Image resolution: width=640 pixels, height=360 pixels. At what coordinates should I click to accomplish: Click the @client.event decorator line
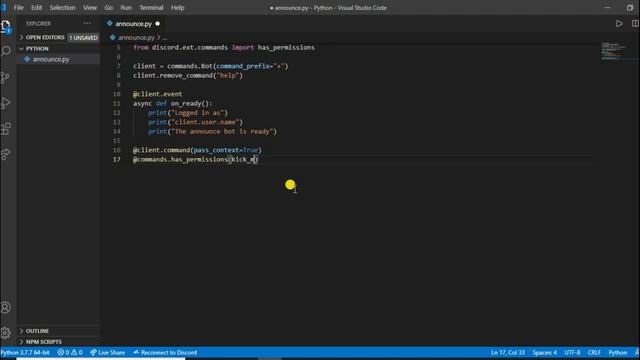pos(158,94)
